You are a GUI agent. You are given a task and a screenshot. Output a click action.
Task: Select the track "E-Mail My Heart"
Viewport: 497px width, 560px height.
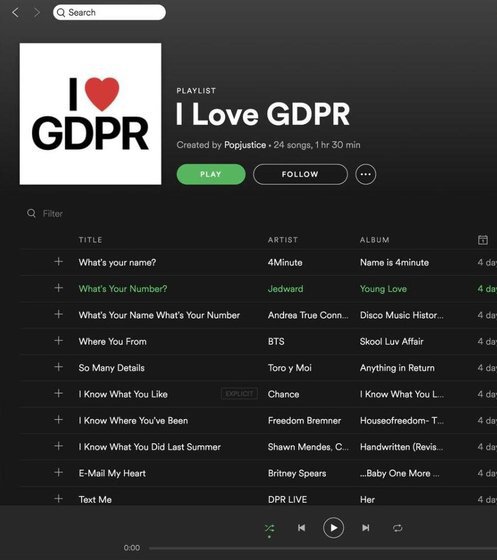pyautogui.click(x=112, y=473)
